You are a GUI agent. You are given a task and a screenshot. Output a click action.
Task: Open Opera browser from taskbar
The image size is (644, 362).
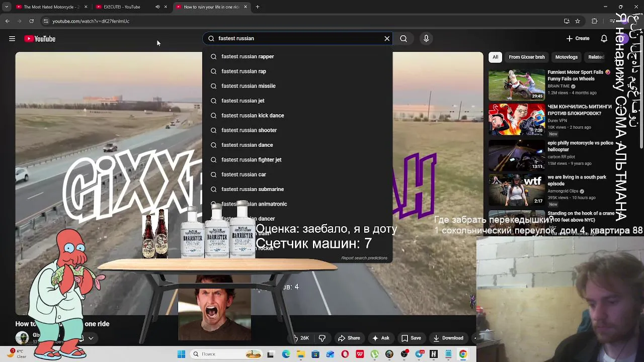[x=345, y=354]
